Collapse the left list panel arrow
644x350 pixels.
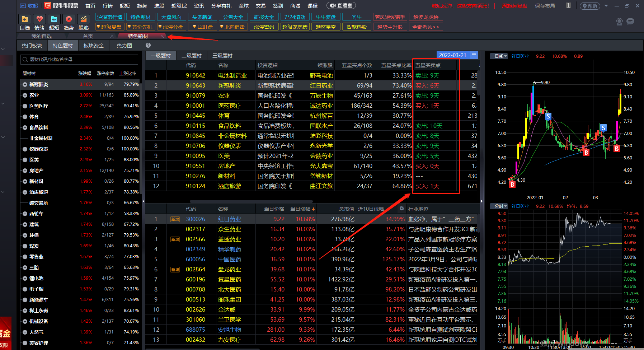(144, 201)
